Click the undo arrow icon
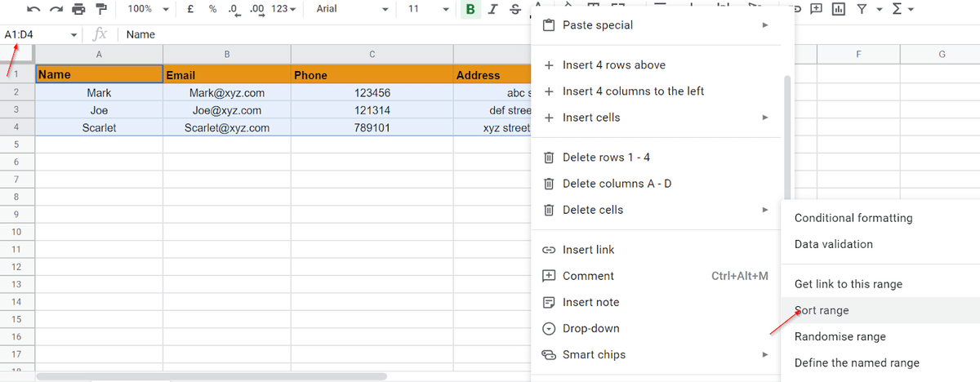This screenshot has width=980, height=382. (x=33, y=9)
